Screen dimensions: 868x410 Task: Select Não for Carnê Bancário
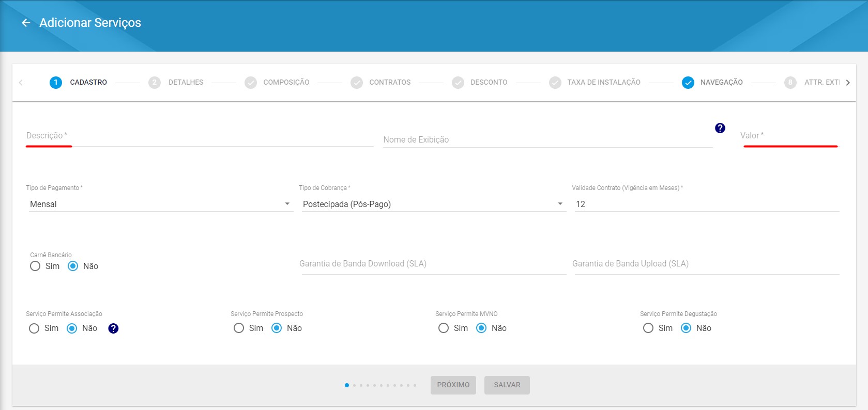pos(73,266)
